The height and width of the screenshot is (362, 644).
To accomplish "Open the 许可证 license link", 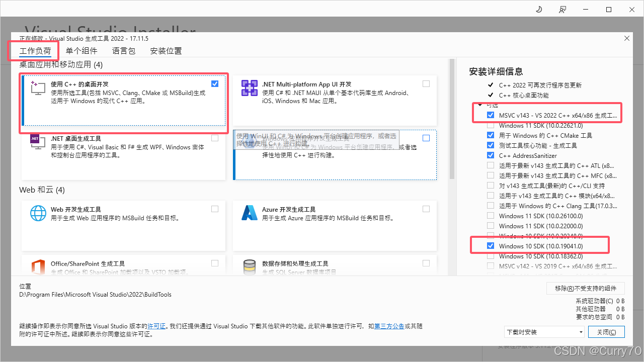I will click(x=156, y=326).
